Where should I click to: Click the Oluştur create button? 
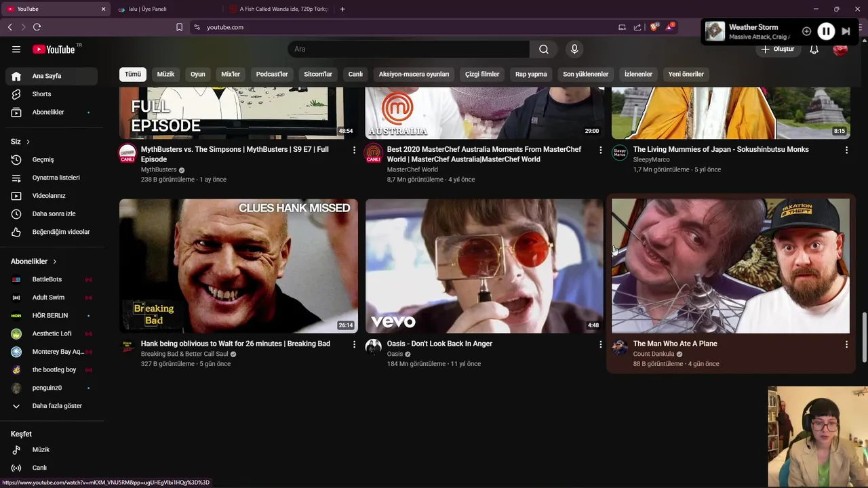click(x=778, y=49)
